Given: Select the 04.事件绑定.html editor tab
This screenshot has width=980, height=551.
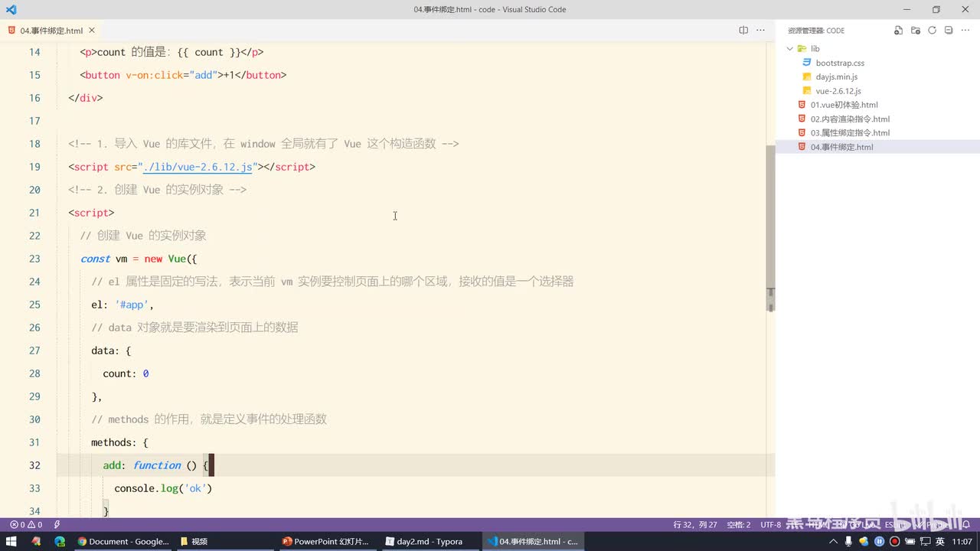Looking at the screenshot, I should (x=52, y=31).
